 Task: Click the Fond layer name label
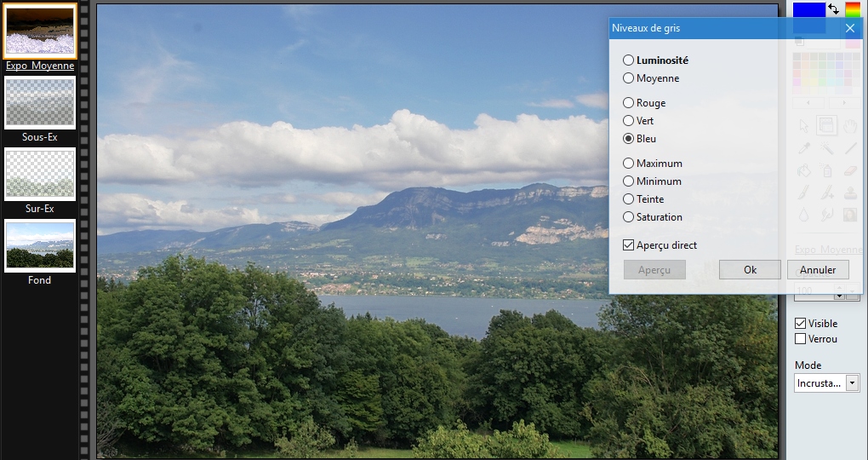[x=40, y=280]
